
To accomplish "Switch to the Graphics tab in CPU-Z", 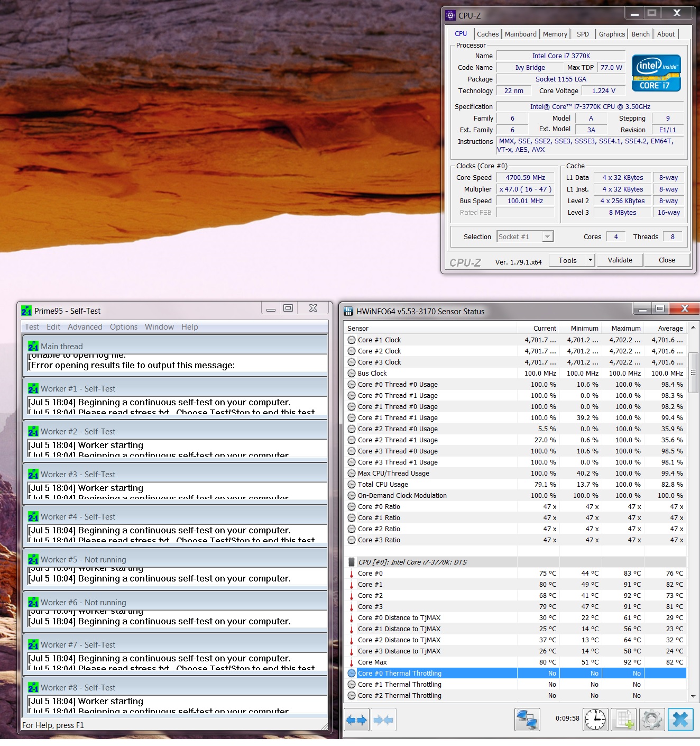I will 612,34.
